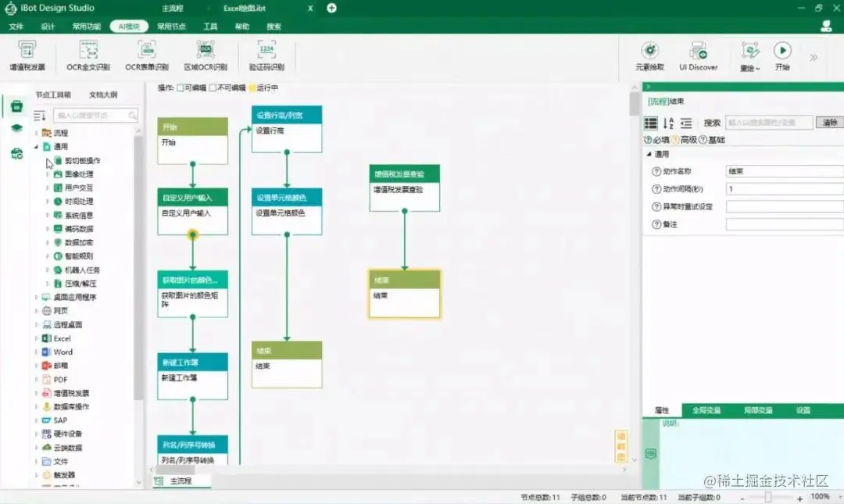Expand the 流程 tree node
844x504 pixels.
(36, 133)
